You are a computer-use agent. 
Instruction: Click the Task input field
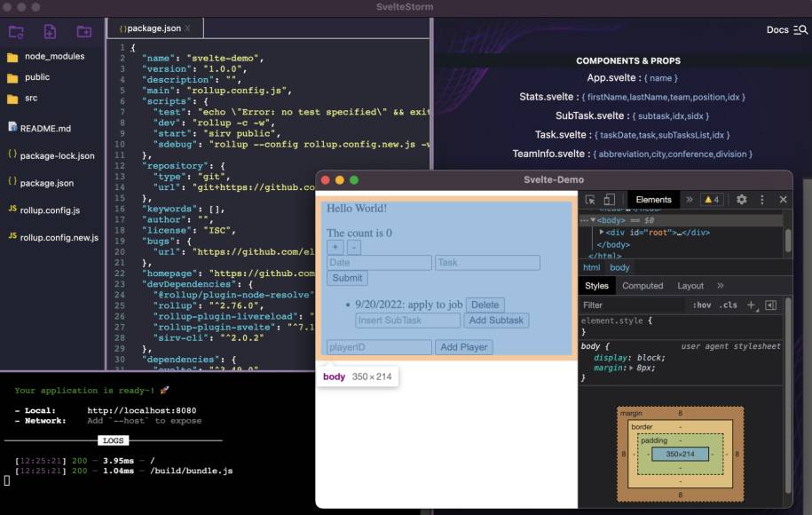487,263
